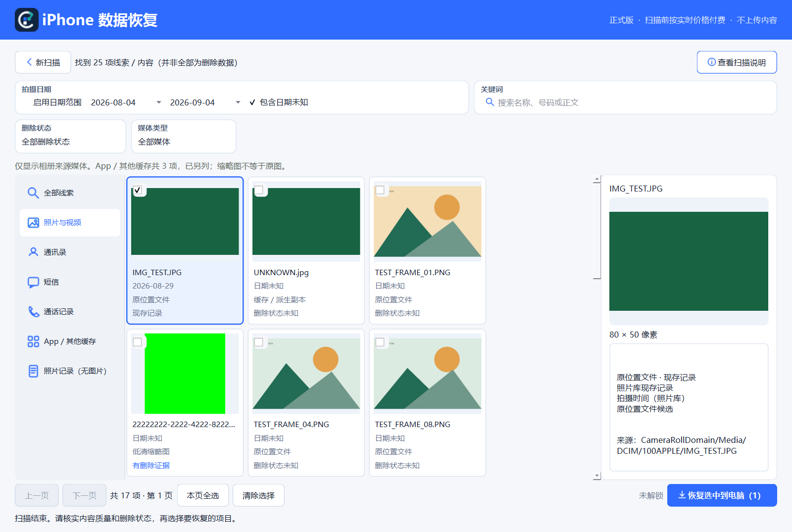Select the TEST_FRAME_04.PNG thumbnail

click(x=306, y=374)
